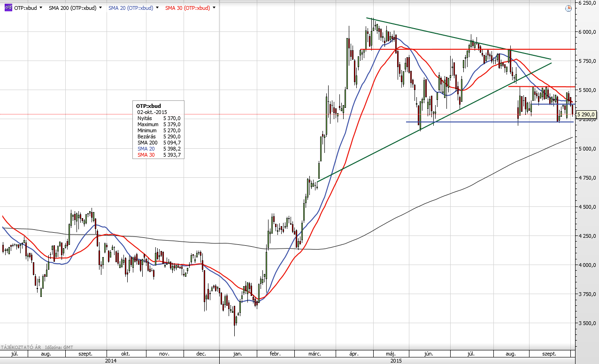Viewport: 599px width, 364px height.
Task: Click the 3 500,0 price axis label
Action: coord(587,323)
